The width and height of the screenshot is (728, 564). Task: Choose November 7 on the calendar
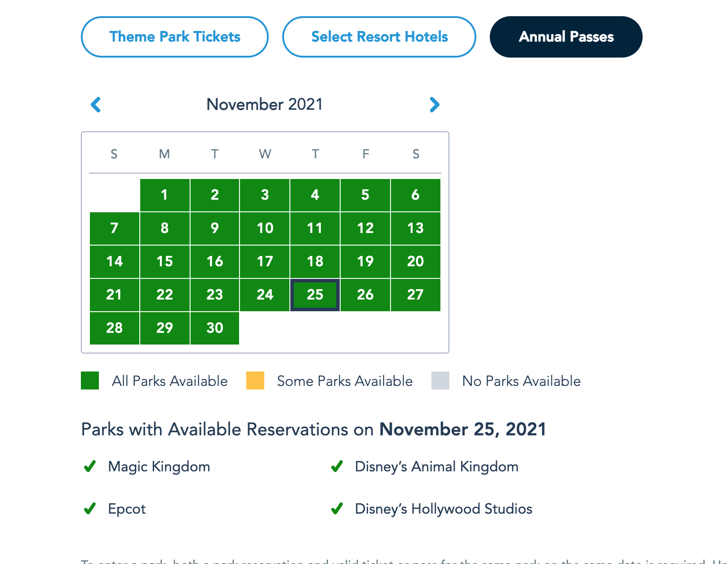coord(114,228)
